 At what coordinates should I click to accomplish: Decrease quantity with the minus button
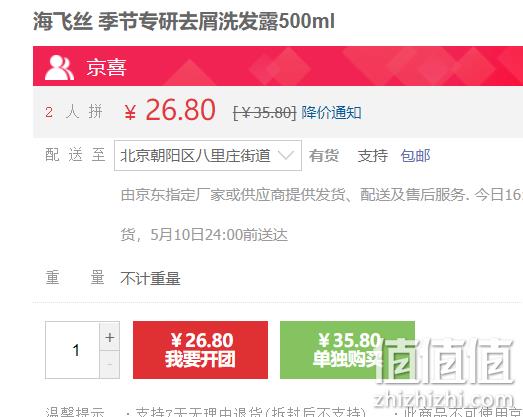tap(109, 364)
